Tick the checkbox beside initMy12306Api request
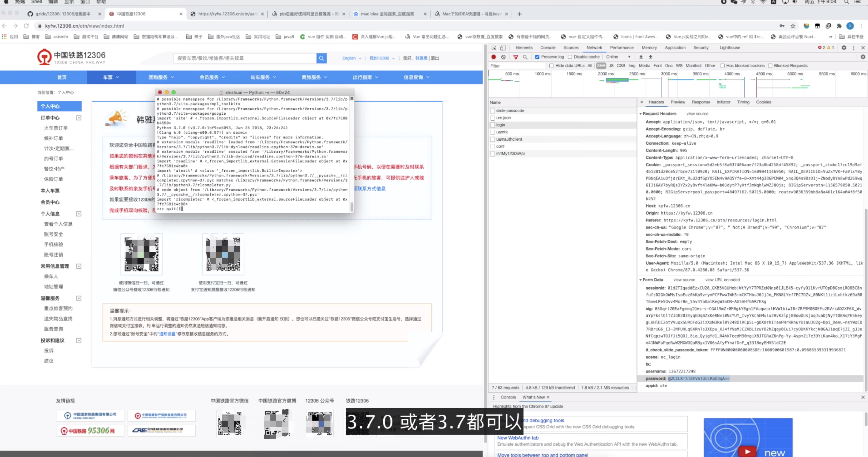 point(493,154)
